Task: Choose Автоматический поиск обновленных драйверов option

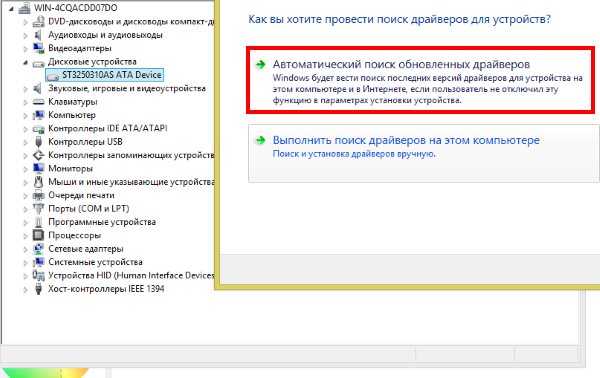Action: click(x=420, y=80)
